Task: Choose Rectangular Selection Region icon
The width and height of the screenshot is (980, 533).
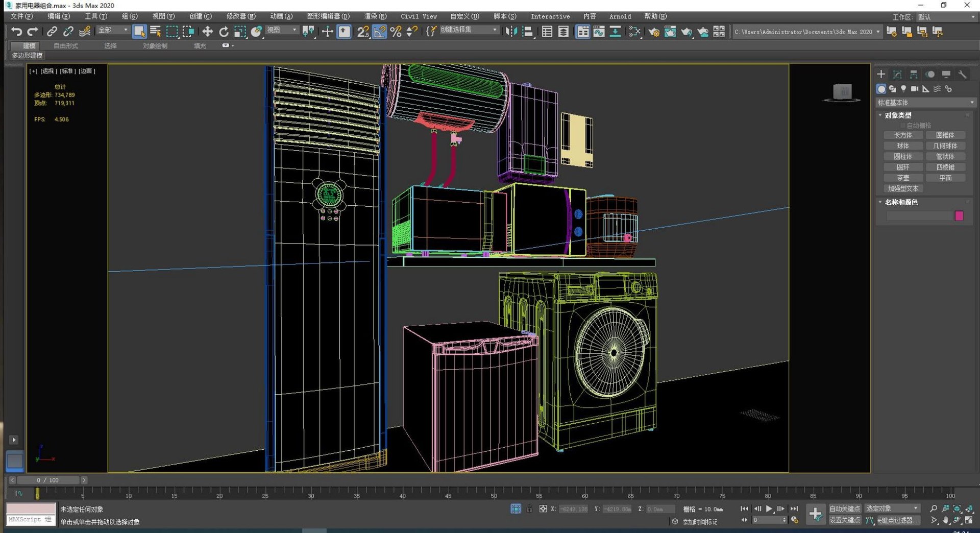Action: coord(172,32)
